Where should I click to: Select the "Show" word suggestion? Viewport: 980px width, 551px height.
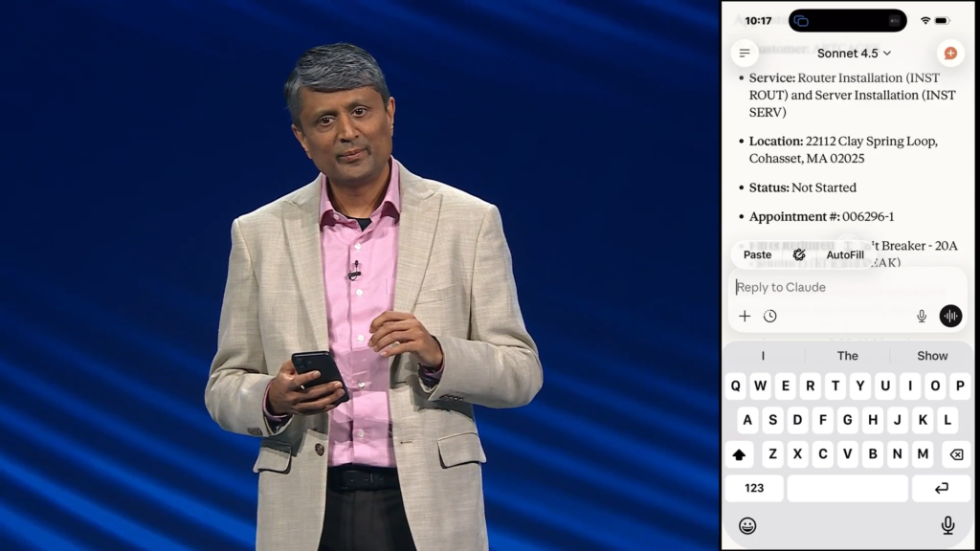[932, 356]
